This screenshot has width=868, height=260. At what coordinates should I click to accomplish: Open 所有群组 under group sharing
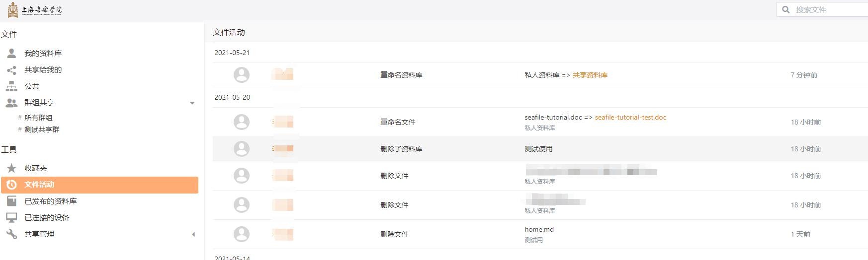pos(38,118)
